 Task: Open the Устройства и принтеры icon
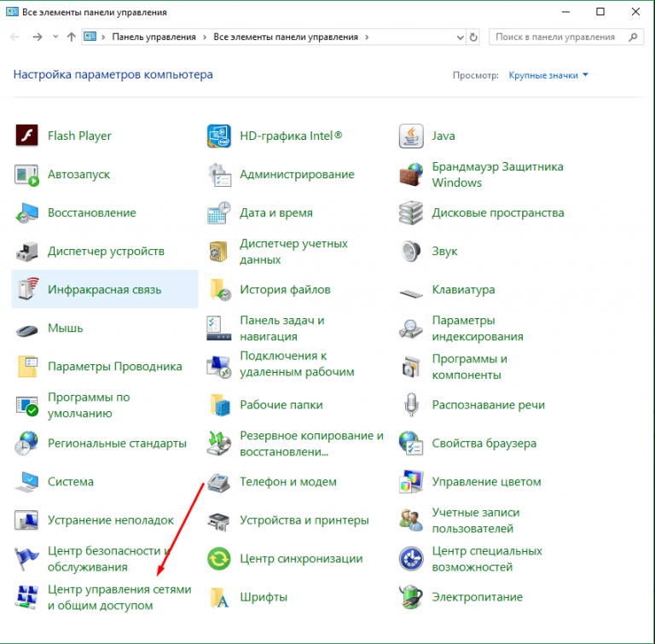[x=220, y=520]
